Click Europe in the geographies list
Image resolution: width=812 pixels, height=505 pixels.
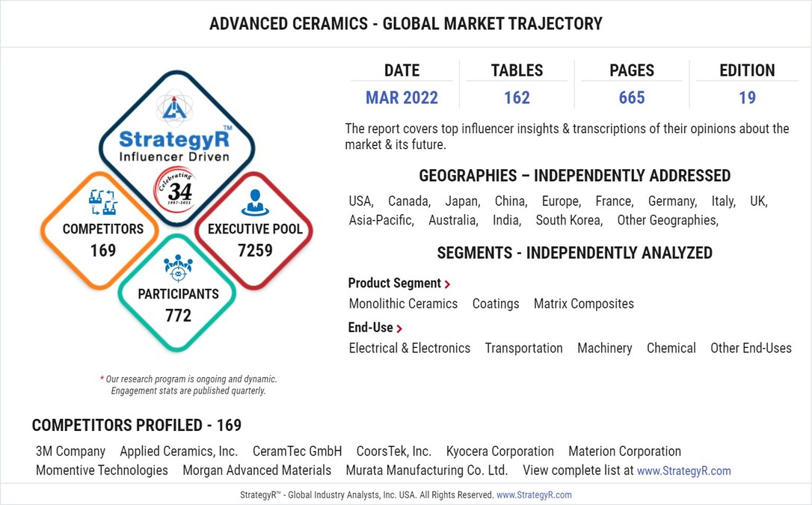(x=562, y=201)
